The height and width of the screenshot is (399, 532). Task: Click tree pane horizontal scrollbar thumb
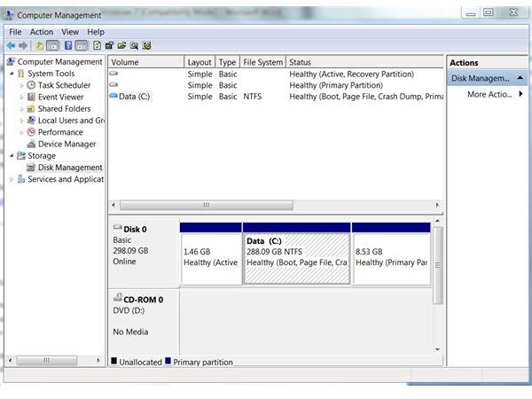(x=46, y=360)
